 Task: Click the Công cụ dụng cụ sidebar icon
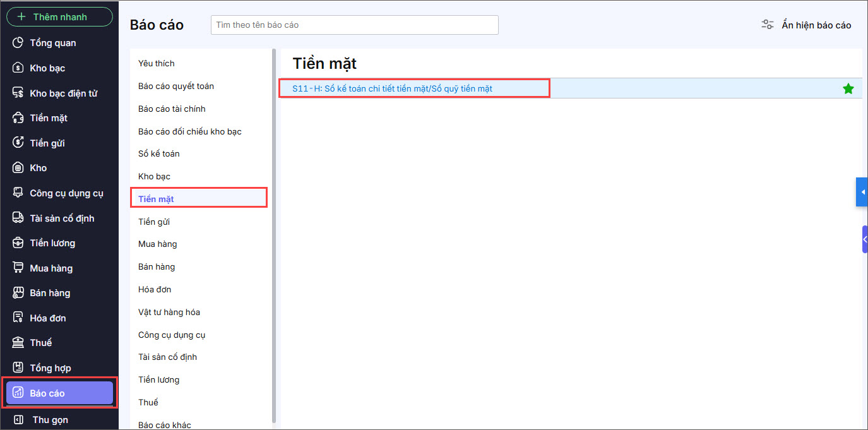(x=18, y=193)
